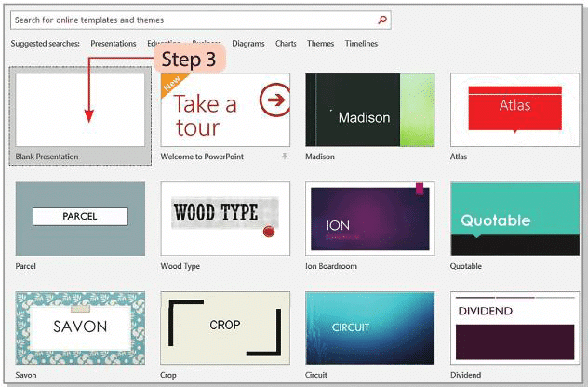The width and height of the screenshot is (588, 387).
Task: Choose the Circuit theme thumbnail
Action: click(370, 328)
